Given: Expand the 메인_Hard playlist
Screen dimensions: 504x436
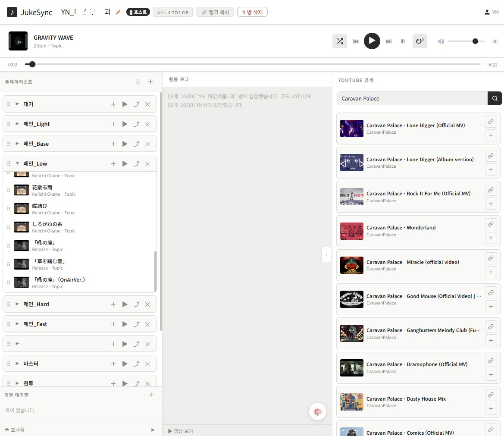Looking at the screenshot, I should point(17,304).
